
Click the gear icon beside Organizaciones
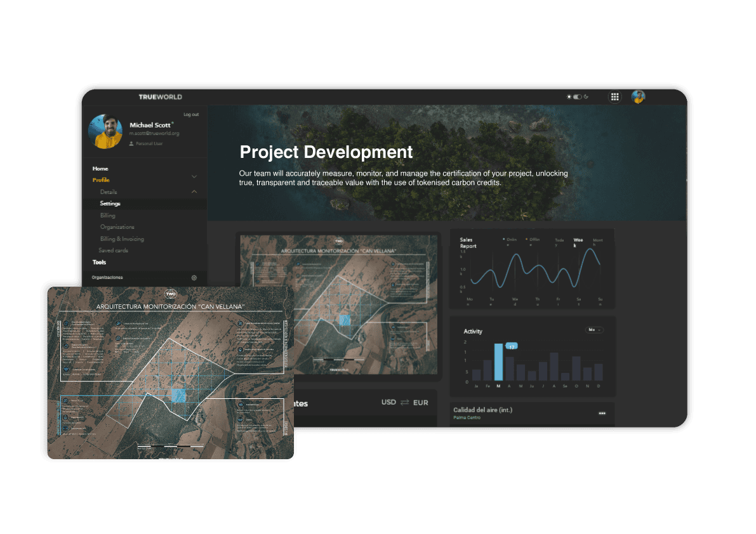click(194, 278)
